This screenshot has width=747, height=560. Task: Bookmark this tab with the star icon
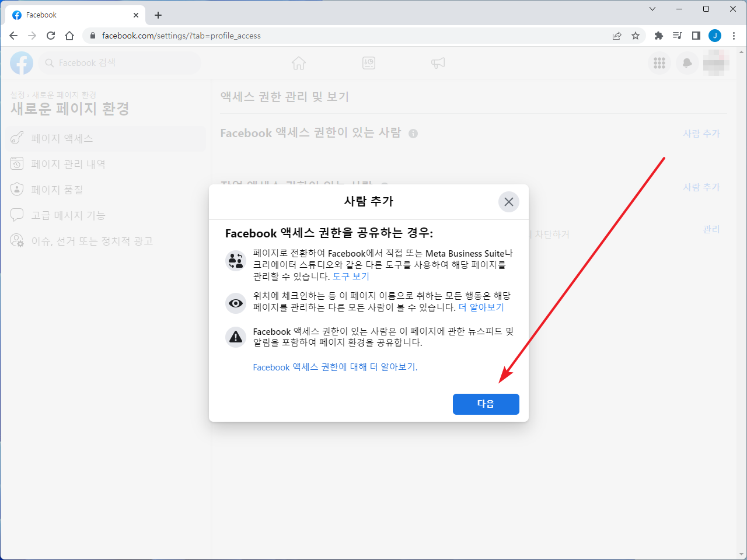636,36
